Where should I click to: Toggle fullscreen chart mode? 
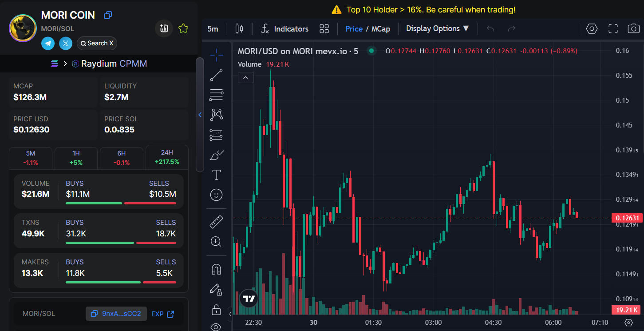point(613,29)
